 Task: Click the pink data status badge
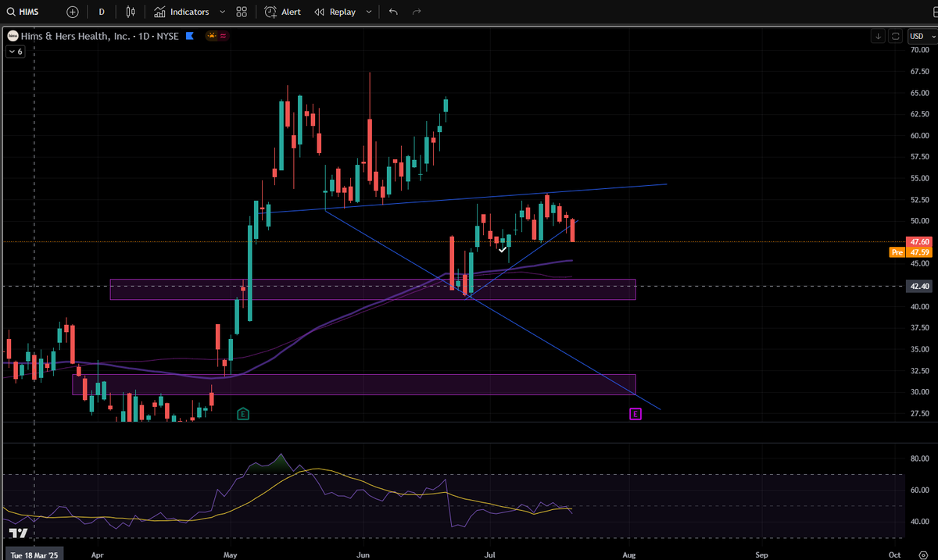pyautogui.click(x=223, y=36)
